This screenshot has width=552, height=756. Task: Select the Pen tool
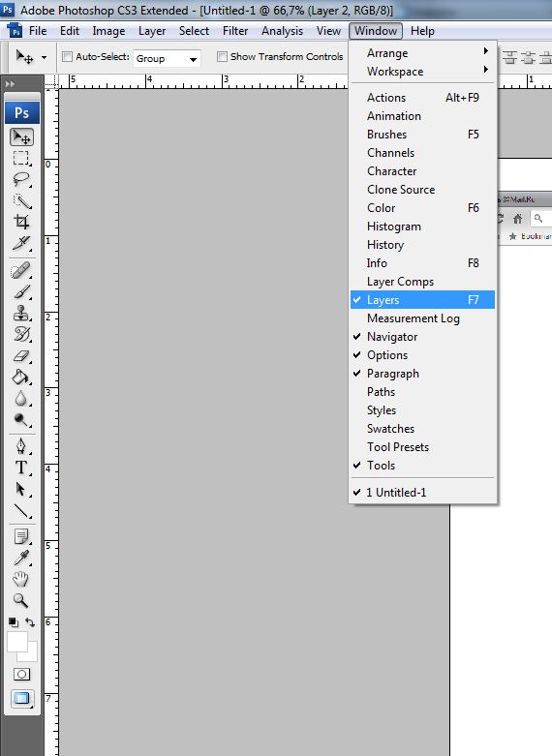point(21,446)
